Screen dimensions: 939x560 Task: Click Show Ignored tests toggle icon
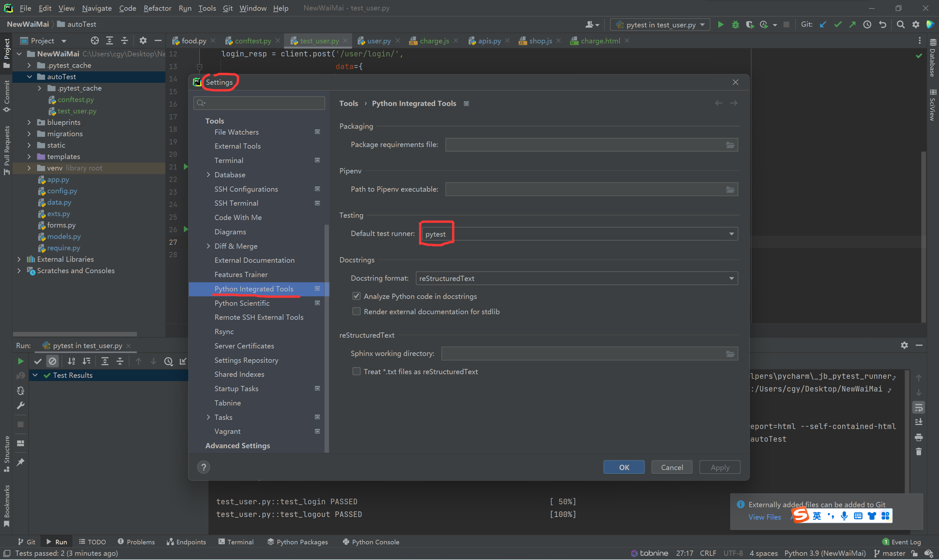[52, 361]
